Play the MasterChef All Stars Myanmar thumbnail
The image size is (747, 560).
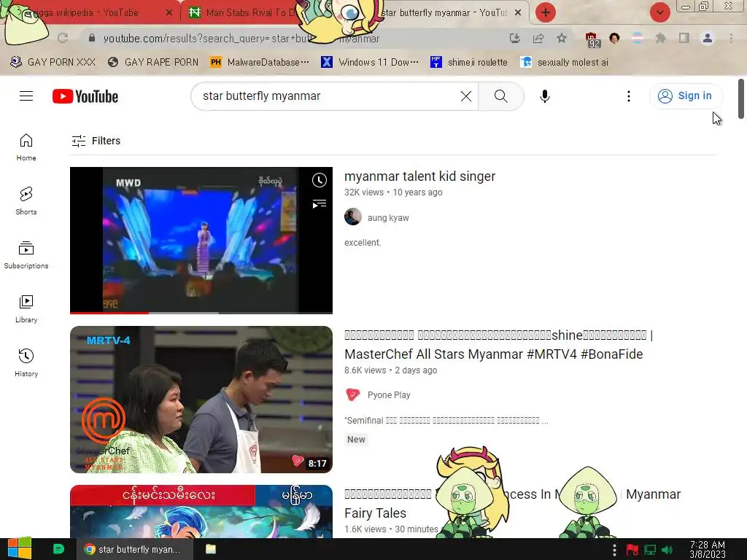201,400
